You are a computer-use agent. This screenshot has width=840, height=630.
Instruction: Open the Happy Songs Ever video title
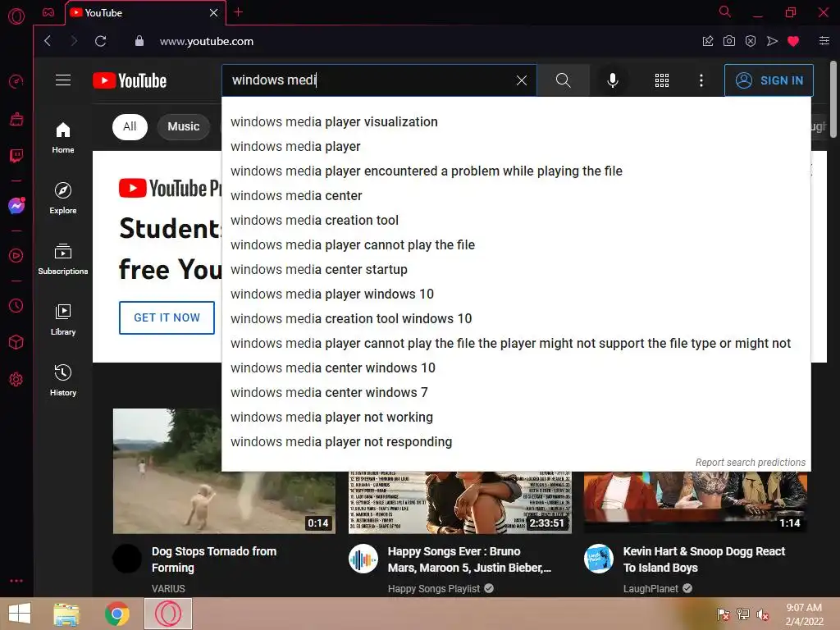pos(469,559)
